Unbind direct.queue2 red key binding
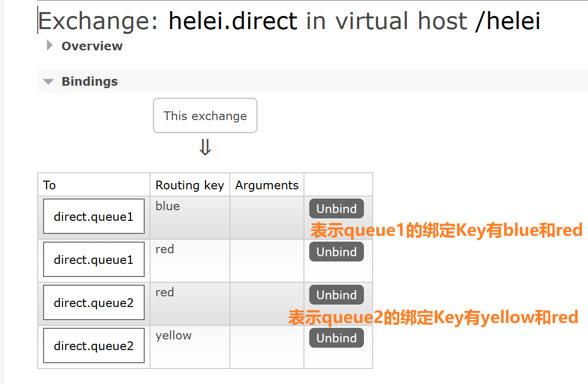The width and height of the screenshot is (588, 384). coord(336,295)
